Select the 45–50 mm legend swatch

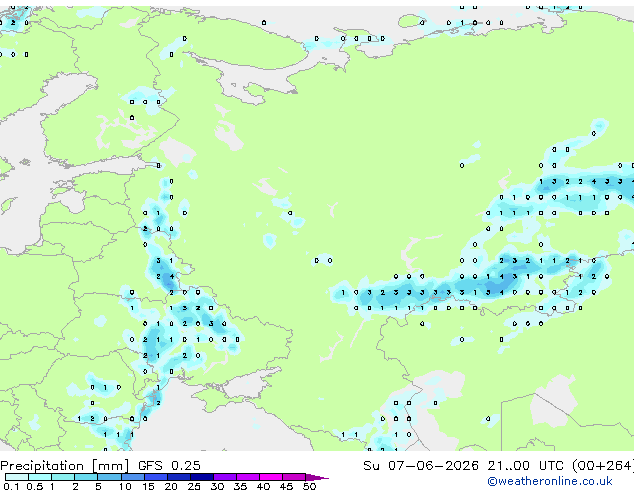pos(294,477)
